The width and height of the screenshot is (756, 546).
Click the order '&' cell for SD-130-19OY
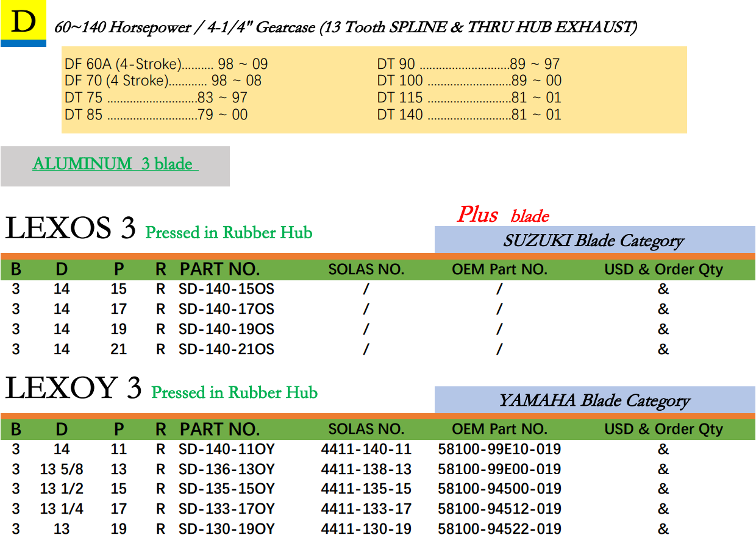coord(663,528)
